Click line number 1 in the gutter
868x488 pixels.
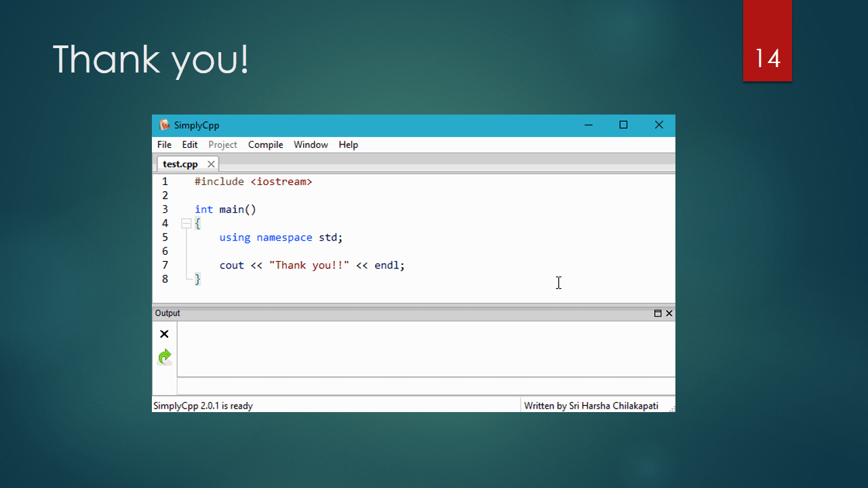(165, 182)
